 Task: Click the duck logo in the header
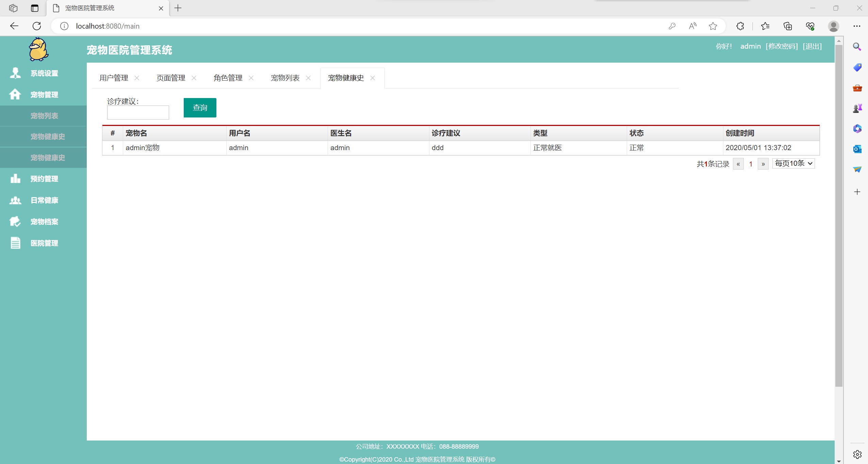[38, 50]
